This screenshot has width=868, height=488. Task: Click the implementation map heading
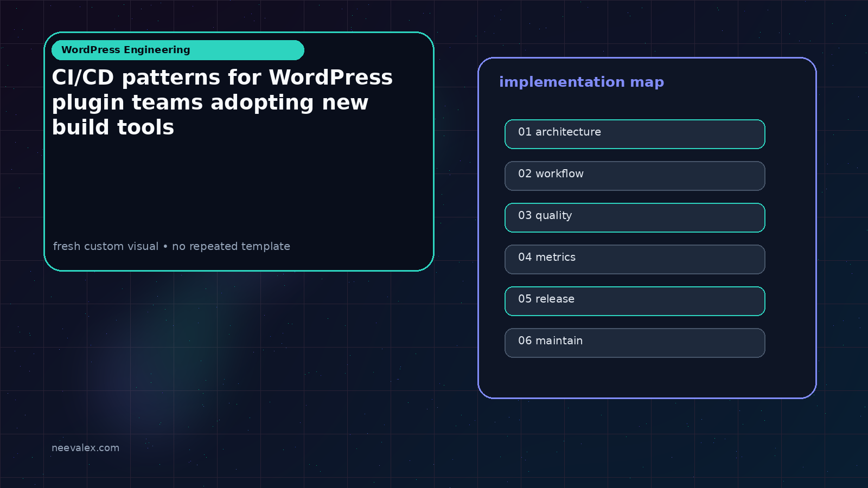(582, 82)
